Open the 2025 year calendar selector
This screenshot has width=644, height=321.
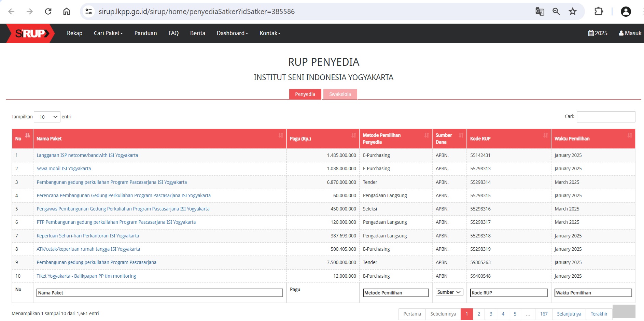pyautogui.click(x=598, y=33)
